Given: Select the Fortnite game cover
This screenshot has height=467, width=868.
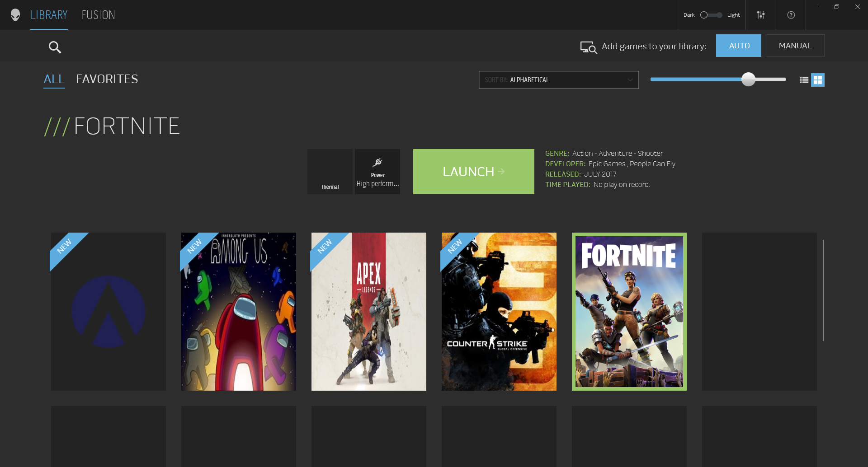Looking at the screenshot, I should click(629, 312).
